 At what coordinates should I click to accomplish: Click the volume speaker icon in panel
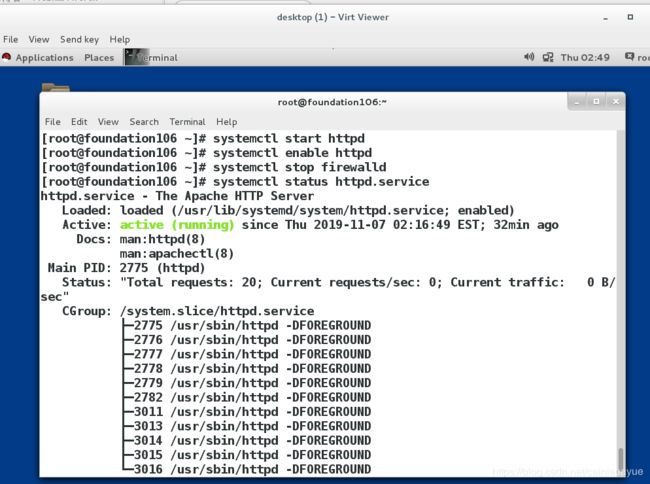(529, 57)
